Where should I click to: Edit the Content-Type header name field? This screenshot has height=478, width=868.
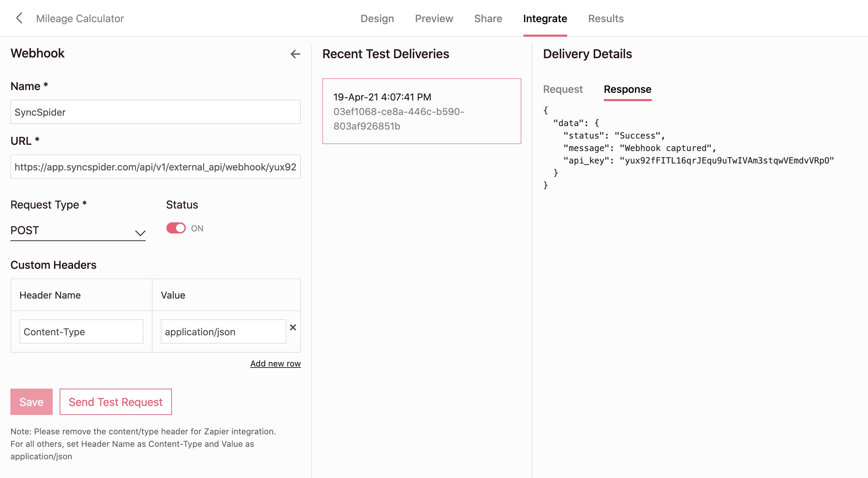(x=81, y=331)
